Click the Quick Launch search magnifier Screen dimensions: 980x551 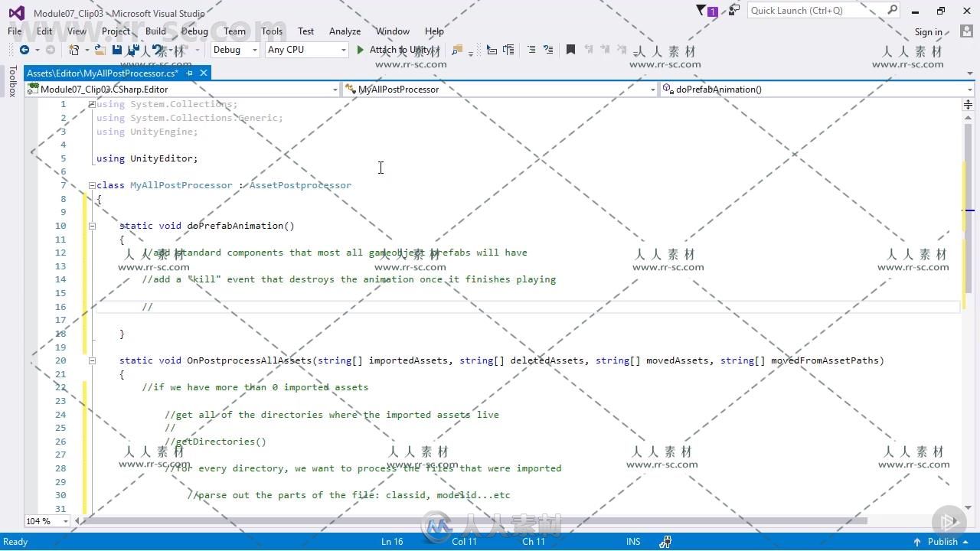[892, 10]
